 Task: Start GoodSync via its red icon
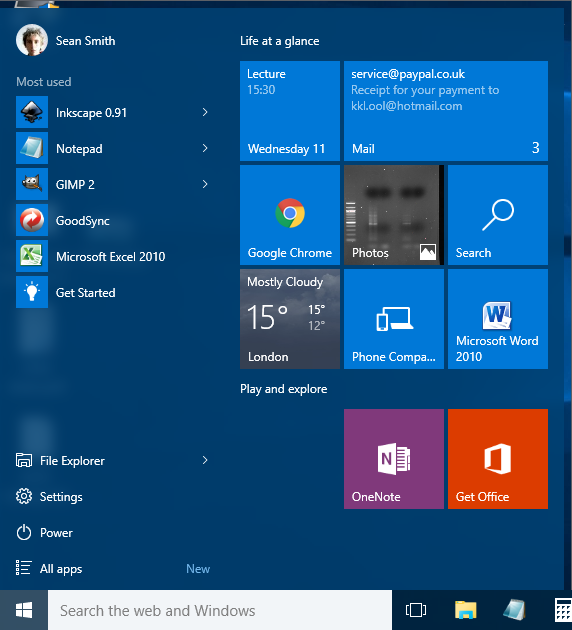click(x=32, y=220)
